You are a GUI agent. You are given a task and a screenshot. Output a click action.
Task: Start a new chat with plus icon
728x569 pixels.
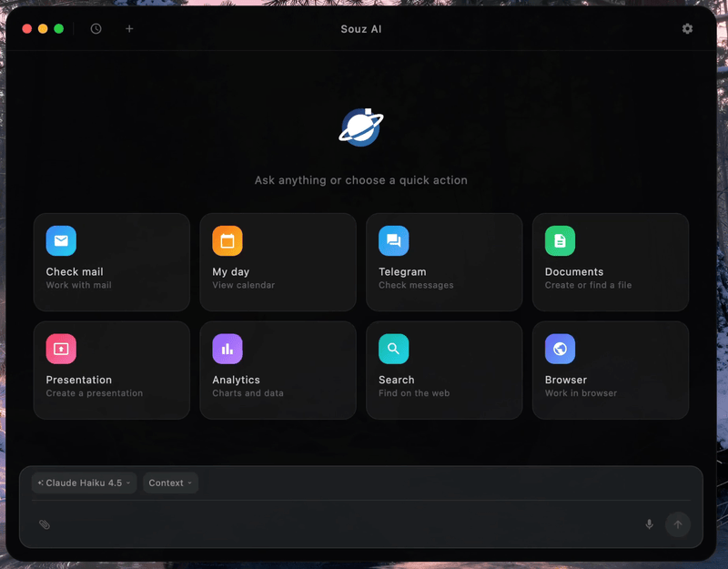pos(129,28)
